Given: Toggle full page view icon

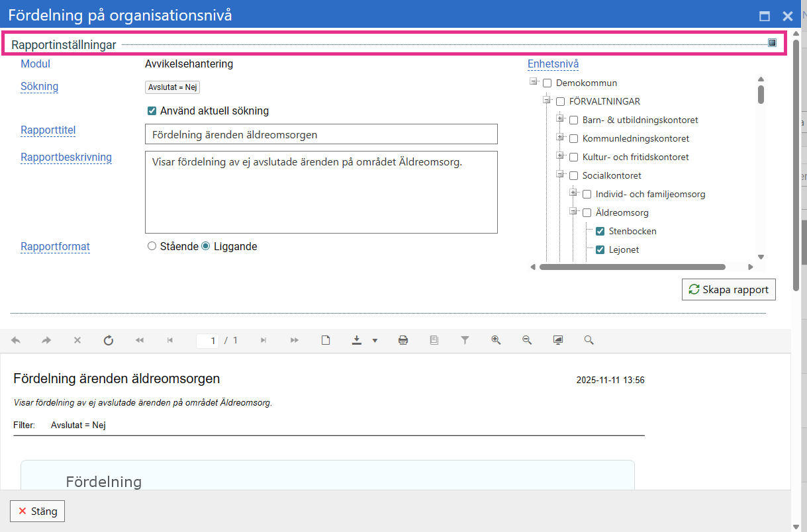Looking at the screenshot, I should coord(558,340).
